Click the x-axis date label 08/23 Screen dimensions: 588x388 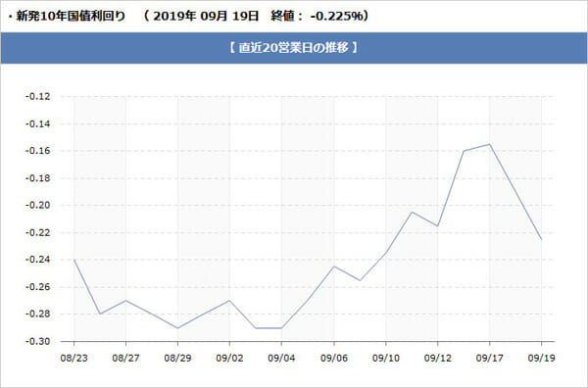click(x=73, y=358)
